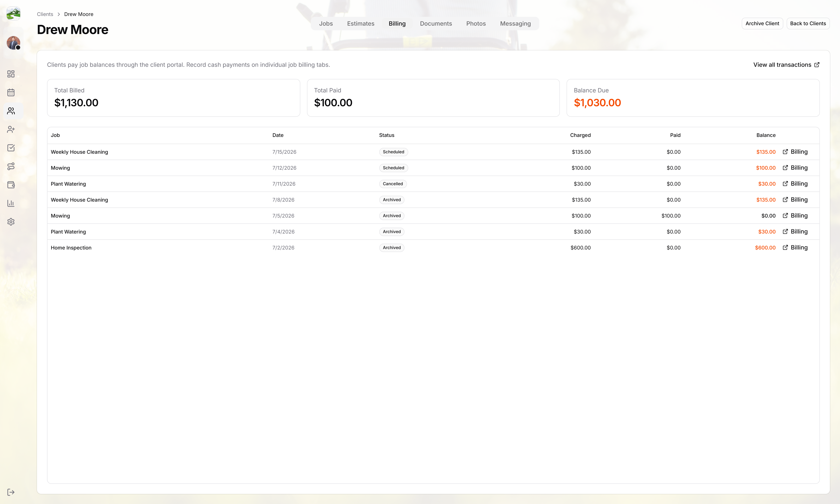Go to Clients breadcrumb link
Viewport: 840px width, 504px height.
[45, 14]
